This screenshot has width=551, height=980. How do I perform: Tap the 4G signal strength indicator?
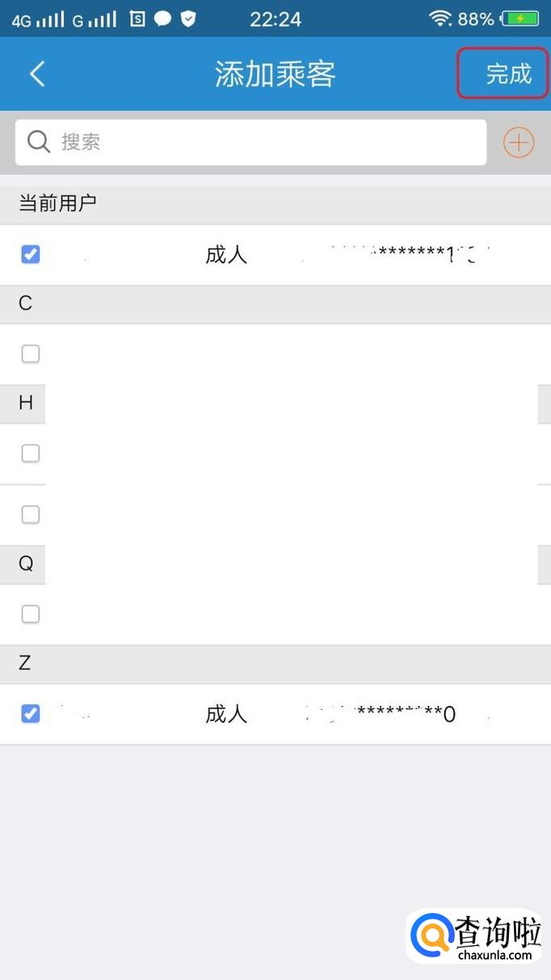[37, 19]
